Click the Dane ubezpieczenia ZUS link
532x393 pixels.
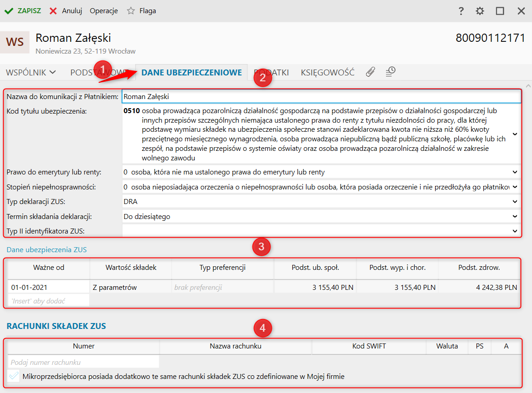click(x=46, y=250)
